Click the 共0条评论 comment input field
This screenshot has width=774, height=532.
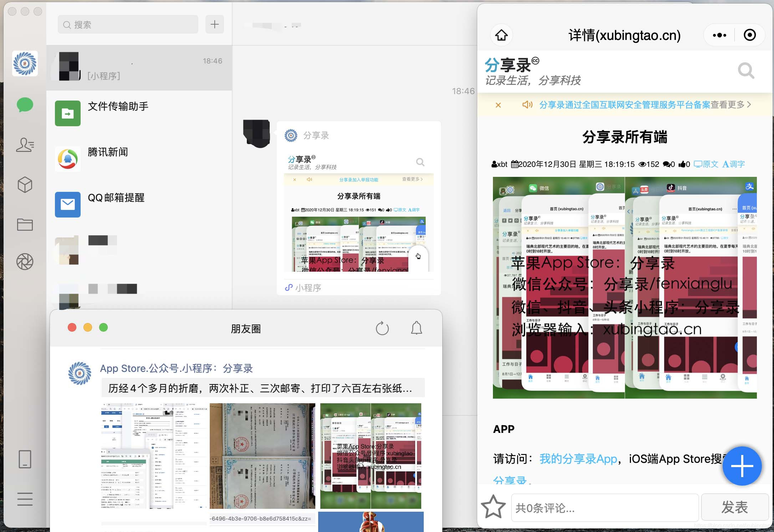(605, 508)
